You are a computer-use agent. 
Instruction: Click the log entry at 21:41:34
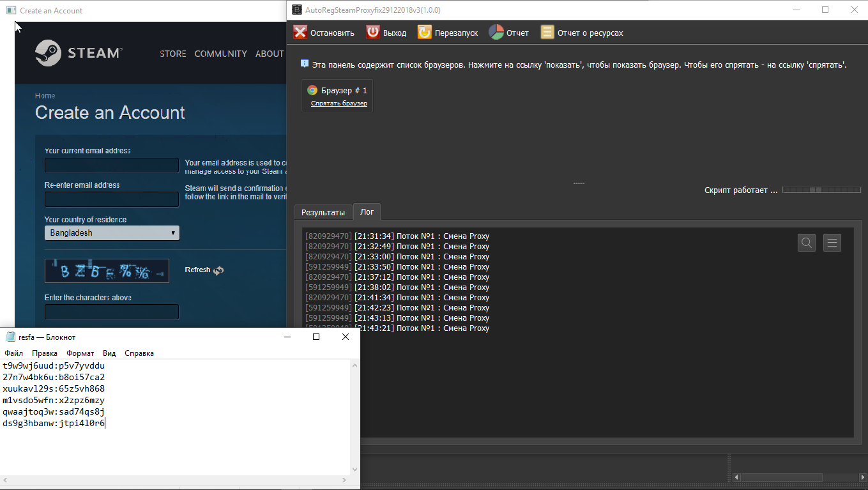click(397, 298)
